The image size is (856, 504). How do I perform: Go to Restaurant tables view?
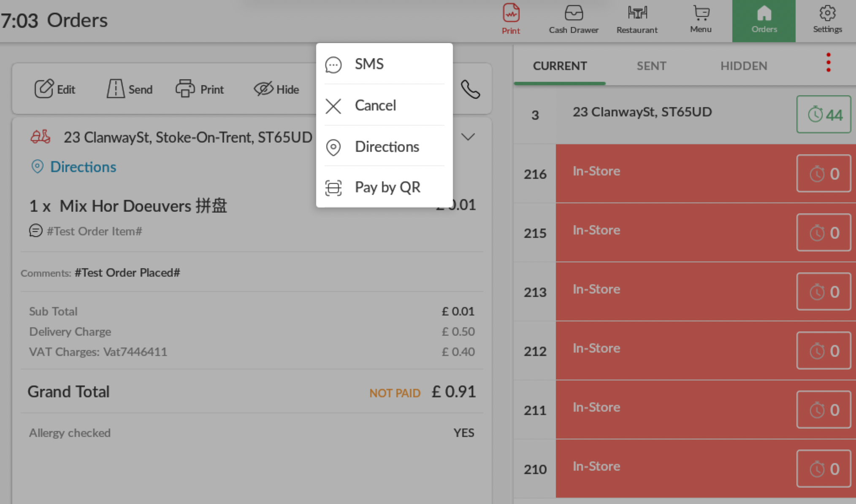pyautogui.click(x=637, y=19)
